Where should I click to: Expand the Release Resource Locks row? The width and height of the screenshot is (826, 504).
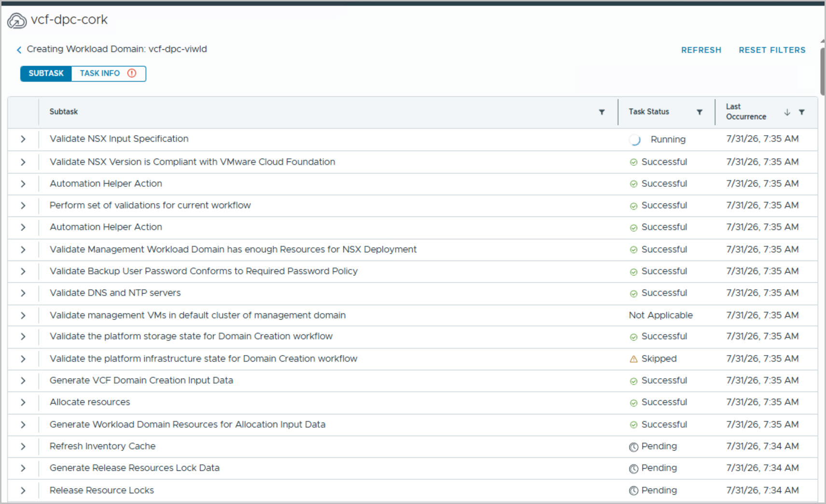pyautogui.click(x=23, y=490)
